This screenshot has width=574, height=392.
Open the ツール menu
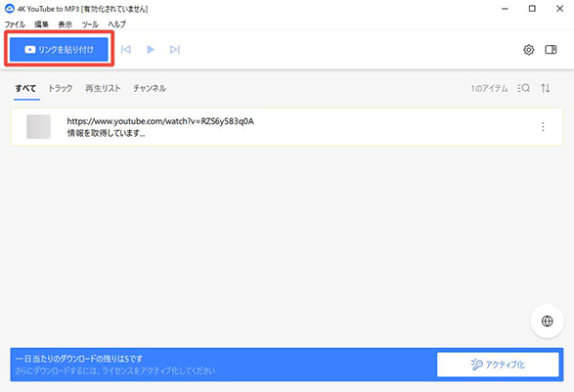[x=90, y=24]
